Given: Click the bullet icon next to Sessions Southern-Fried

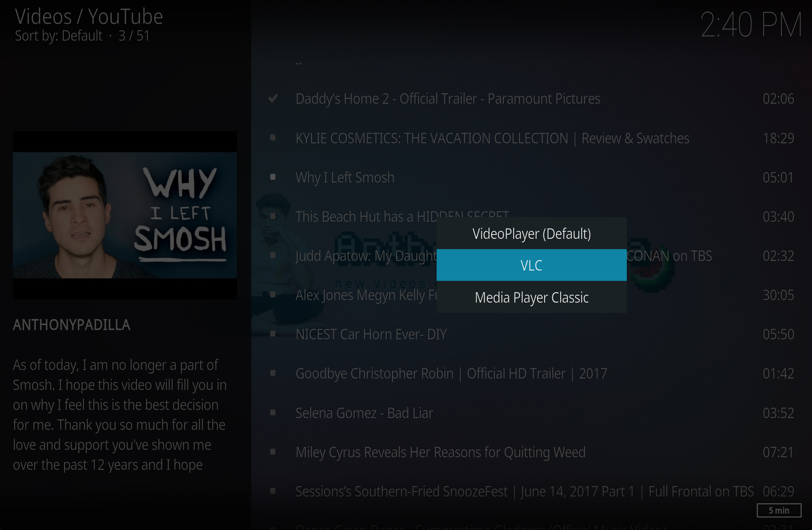Looking at the screenshot, I should click(x=274, y=490).
